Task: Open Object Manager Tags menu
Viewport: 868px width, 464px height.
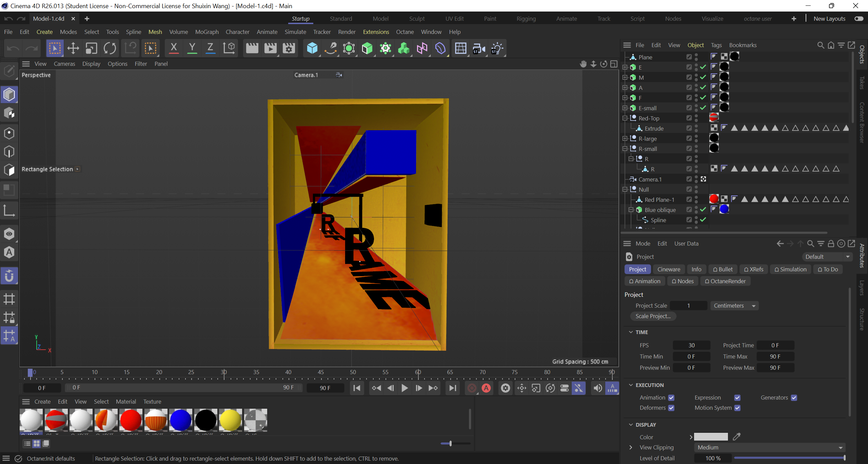Action: coord(716,45)
